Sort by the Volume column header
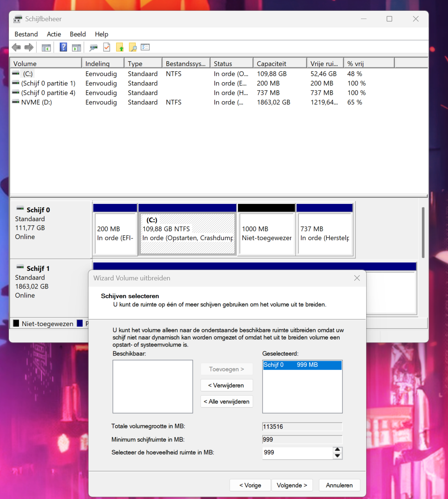448x499 pixels. pyautogui.click(x=46, y=63)
